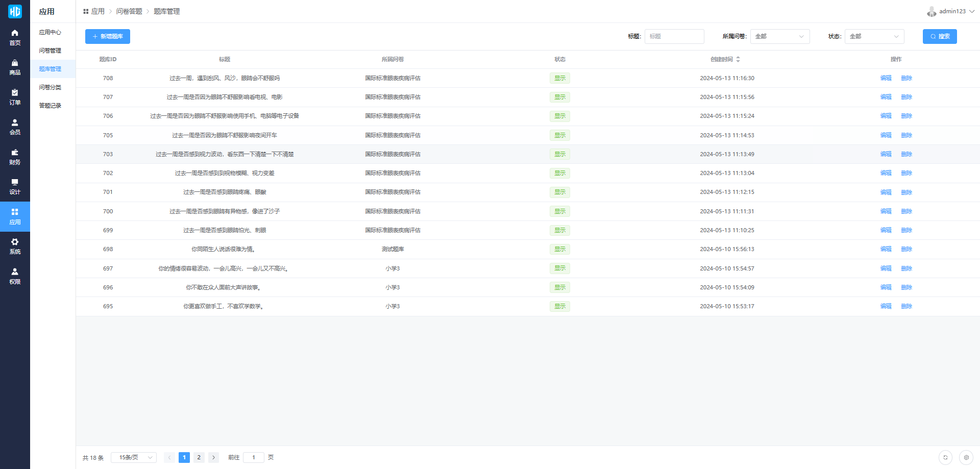Open the 15条/页 page size selector
Screen dimensions: 980x469
coord(133,458)
